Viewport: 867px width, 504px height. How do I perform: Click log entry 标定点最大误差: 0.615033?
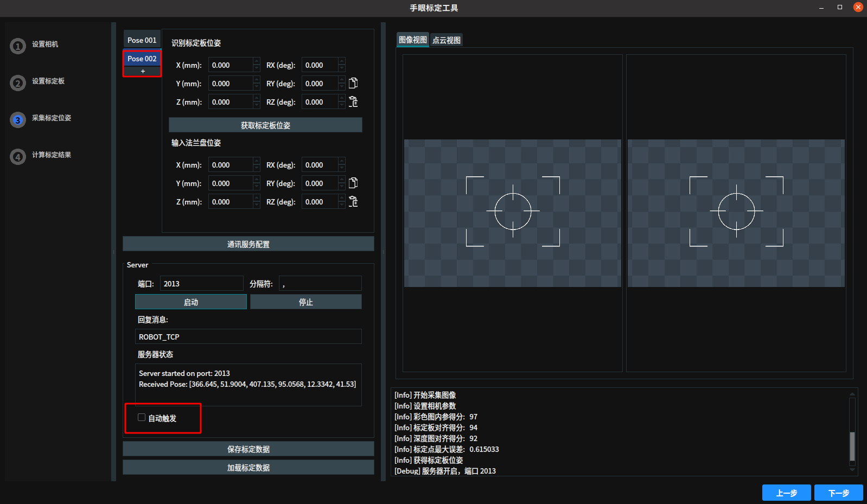click(x=447, y=449)
